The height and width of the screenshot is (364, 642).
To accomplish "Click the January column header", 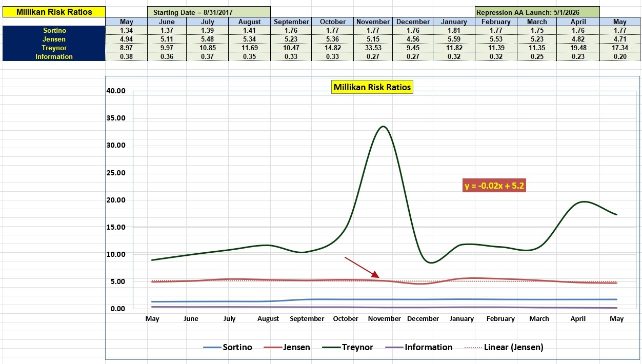I will click(x=454, y=22).
